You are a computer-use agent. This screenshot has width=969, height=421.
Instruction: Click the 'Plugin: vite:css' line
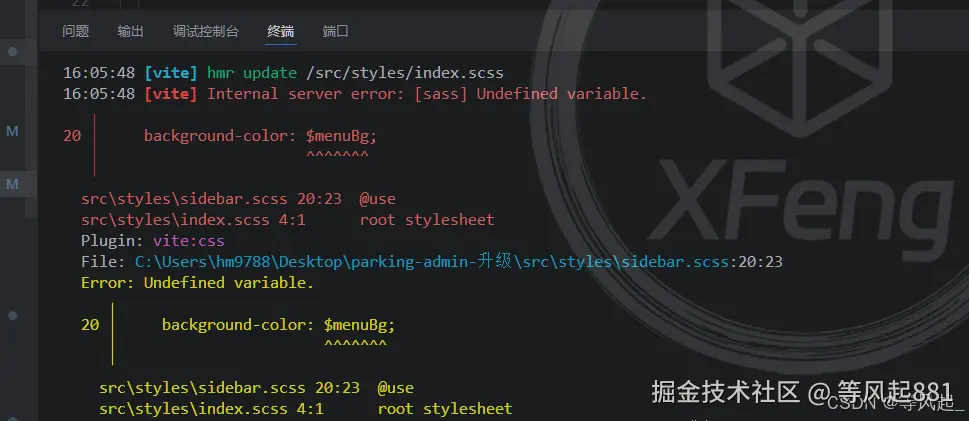click(153, 240)
